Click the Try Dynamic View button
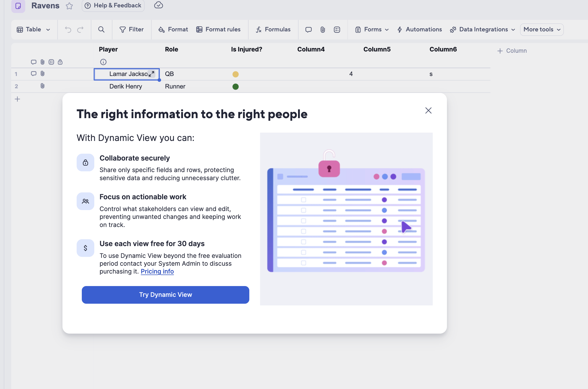588x389 pixels. click(165, 295)
